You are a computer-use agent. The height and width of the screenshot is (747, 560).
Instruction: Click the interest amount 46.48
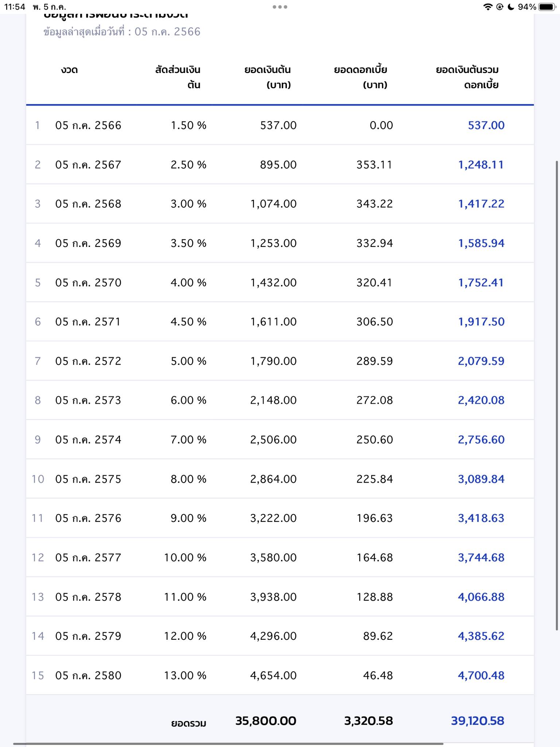coord(378,675)
